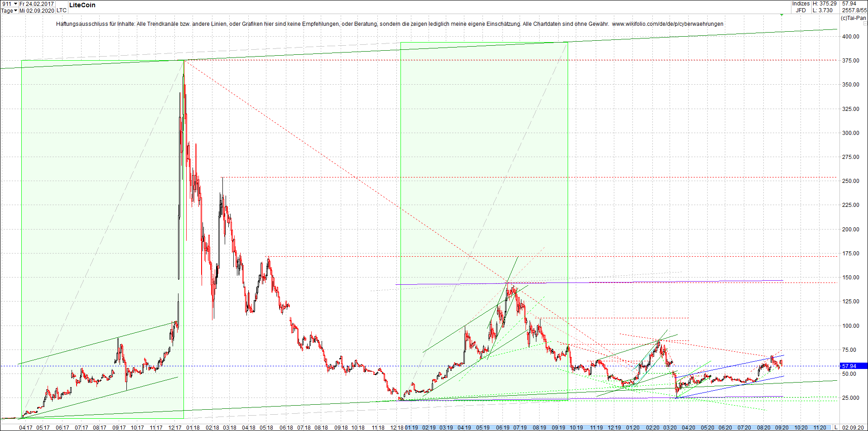The image size is (868, 431).
Task: Click the "02.09.20" date box at bottom right
Action: point(854,427)
